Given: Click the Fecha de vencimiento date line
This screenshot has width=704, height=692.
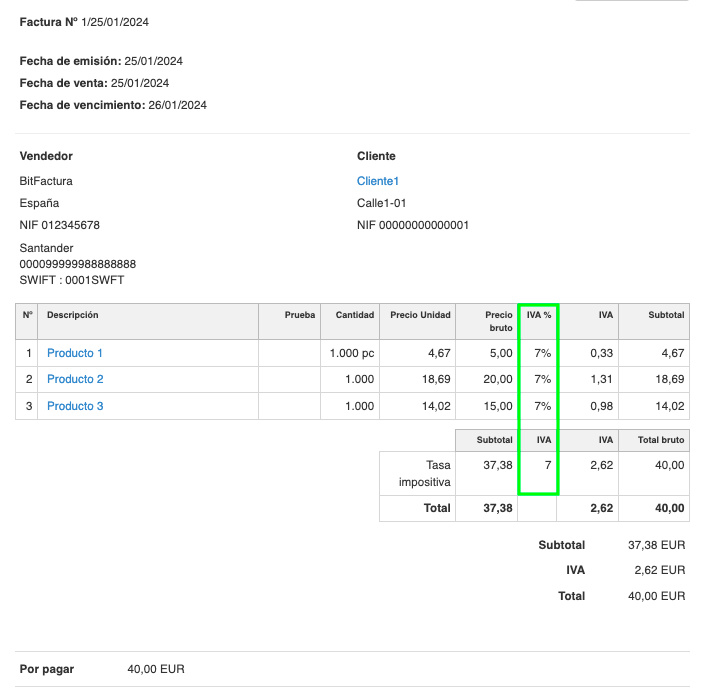Looking at the screenshot, I should pyautogui.click(x=113, y=105).
